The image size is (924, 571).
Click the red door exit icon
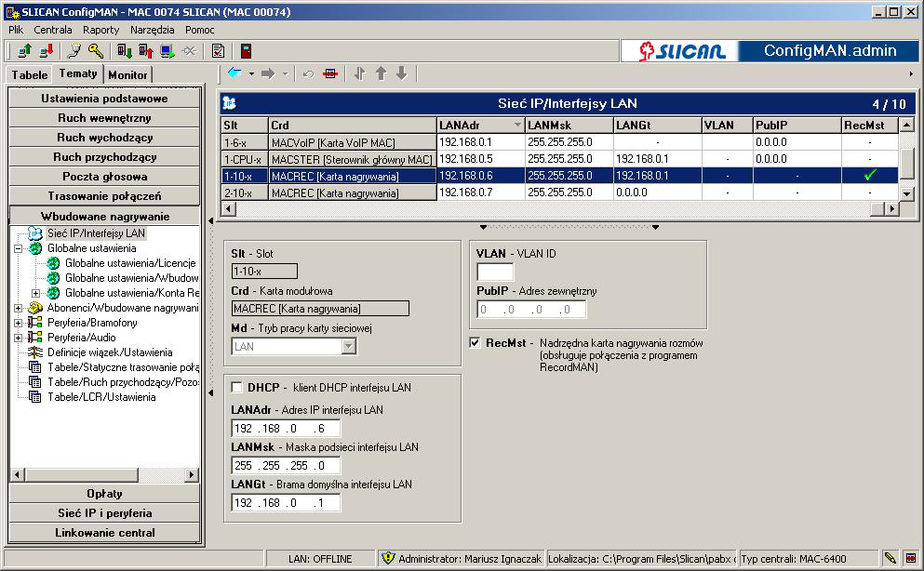point(246,51)
